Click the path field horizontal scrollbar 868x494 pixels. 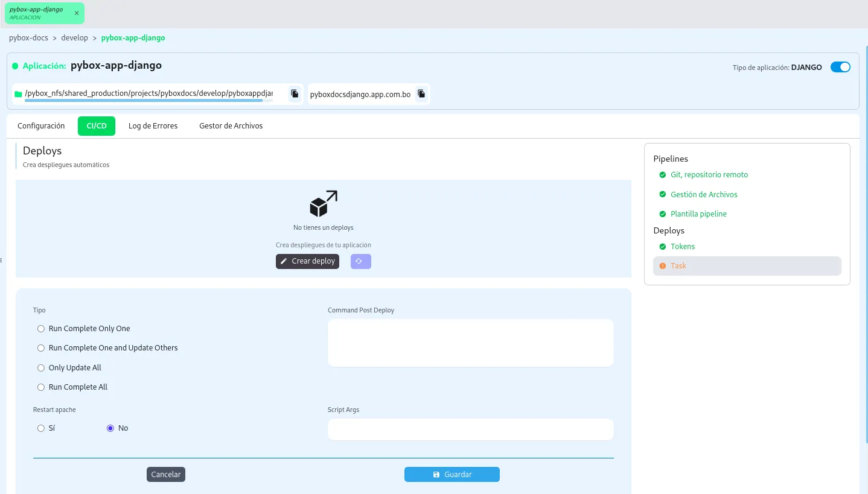pyautogui.click(x=144, y=101)
